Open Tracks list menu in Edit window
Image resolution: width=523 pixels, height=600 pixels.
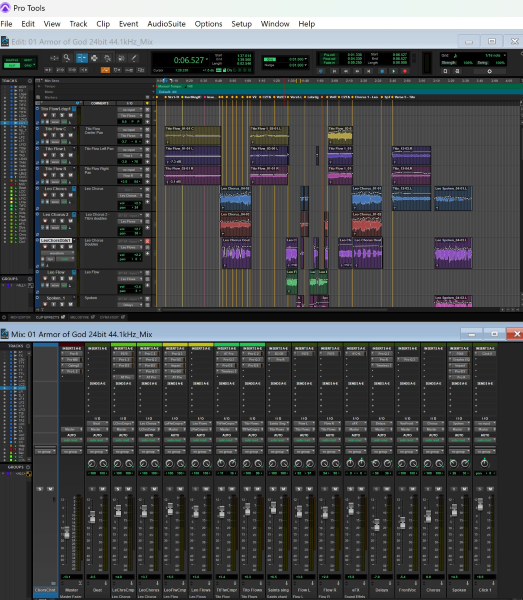click(30, 81)
